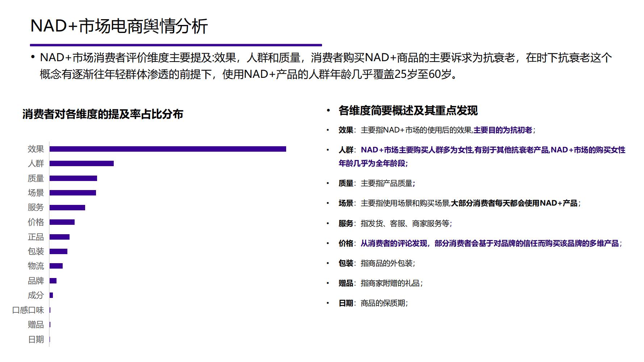Click the 服务 bullet item text
This screenshot has height=362, width=644.
[395, 224]
